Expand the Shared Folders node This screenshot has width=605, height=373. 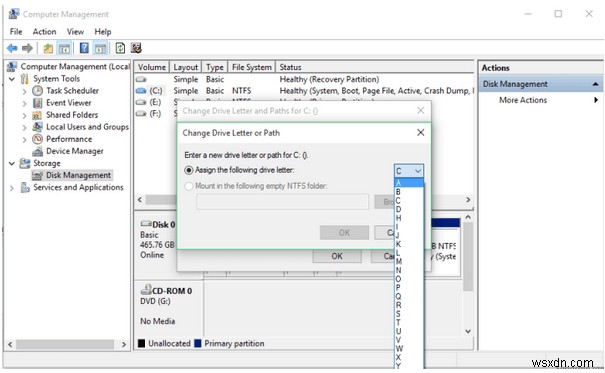click(x=24, y=115)
